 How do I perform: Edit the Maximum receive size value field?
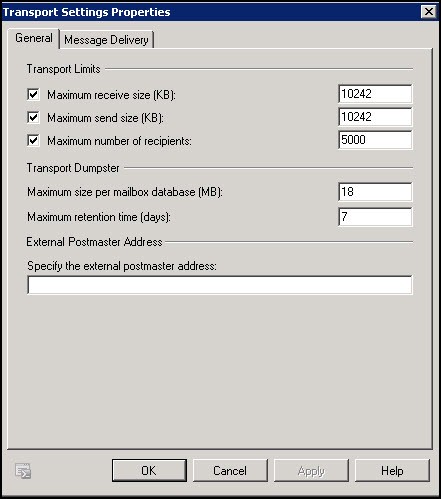[x=375, y=94]
